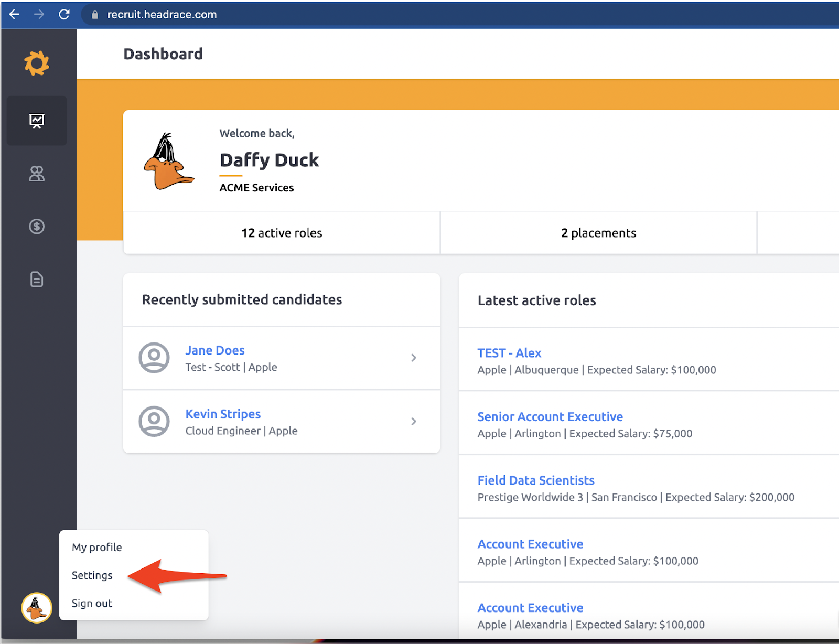Open the Jane Does candidate link
839x644 pixels.
[215, 350]
